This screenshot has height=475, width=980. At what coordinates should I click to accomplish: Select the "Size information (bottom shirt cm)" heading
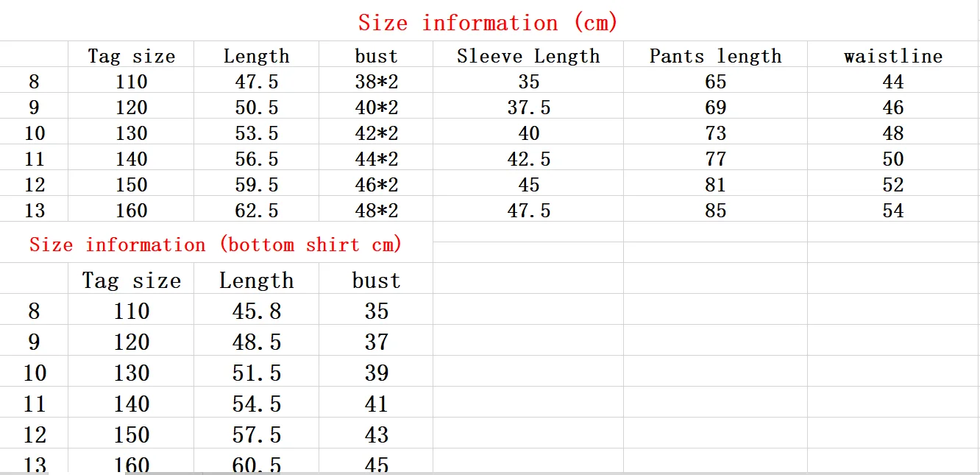click(x=216, y=244)
